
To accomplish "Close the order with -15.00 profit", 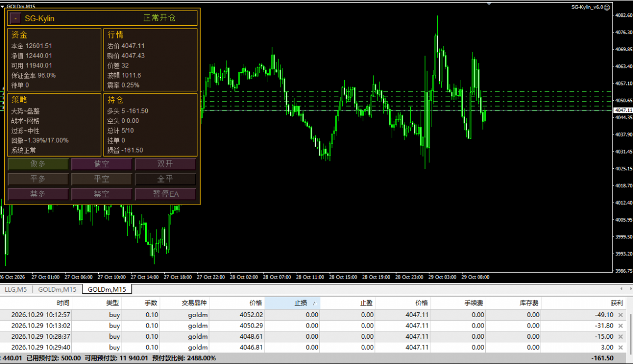I will pyautogui.click(x=620, y=337).
